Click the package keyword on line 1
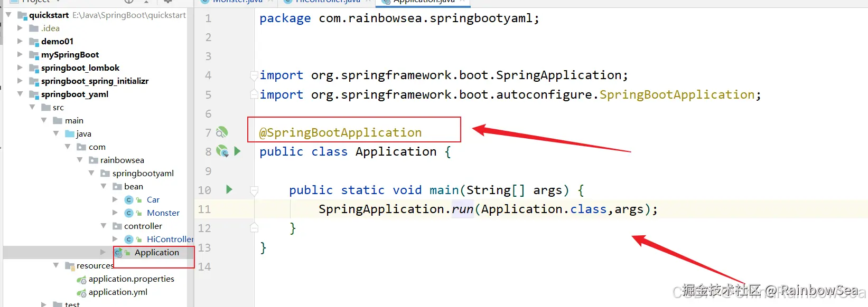The height and width of the screenshot is (307, 868). pos(285,18)
